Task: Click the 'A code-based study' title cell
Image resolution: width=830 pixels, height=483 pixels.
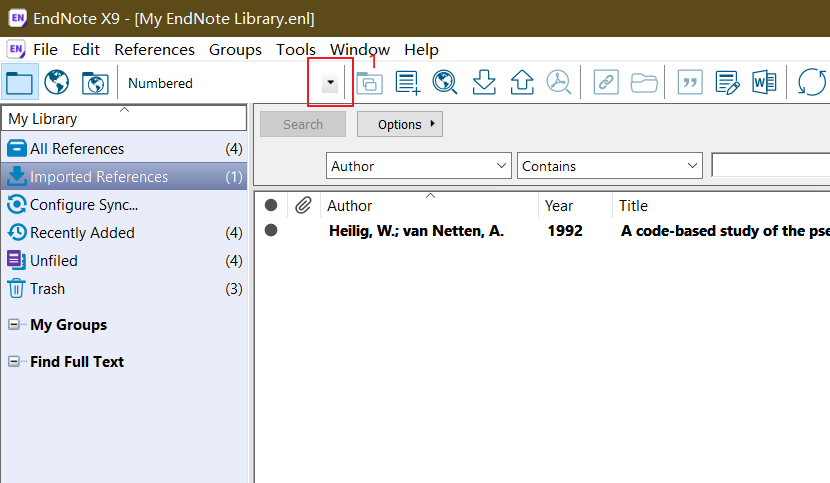Action: pos(725,231)
